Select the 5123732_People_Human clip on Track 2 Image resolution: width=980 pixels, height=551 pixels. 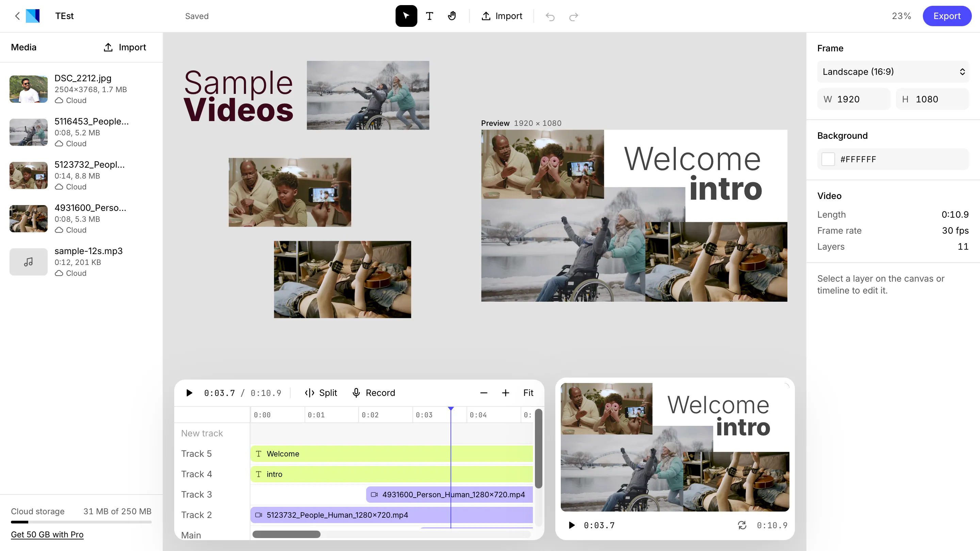tap(391, 515)
